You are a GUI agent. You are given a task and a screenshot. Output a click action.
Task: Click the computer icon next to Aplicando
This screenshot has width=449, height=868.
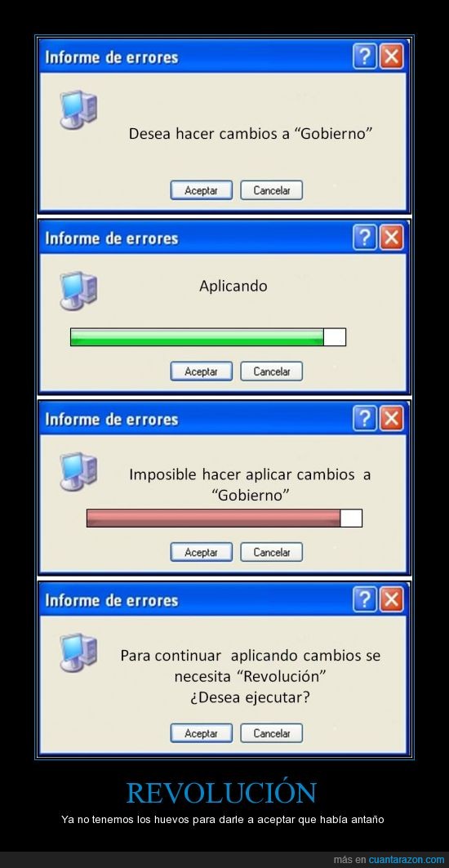[x=78, y=291]
